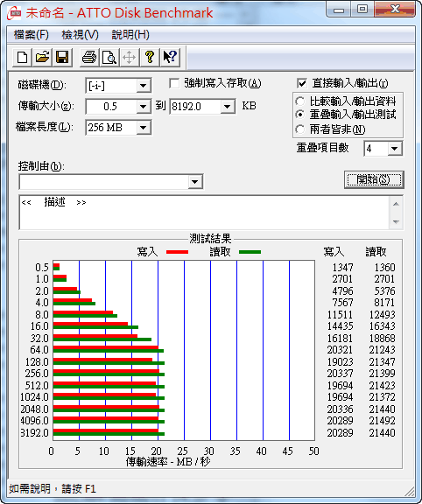Viewport: 422px width, 504px height.
Task: Activate the context help pointer icon
Action: 170,58
